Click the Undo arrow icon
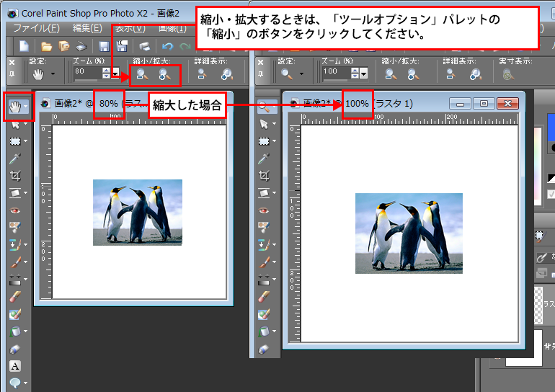The height and width of the screenshot is (392, 555). [x=167, y=46]
